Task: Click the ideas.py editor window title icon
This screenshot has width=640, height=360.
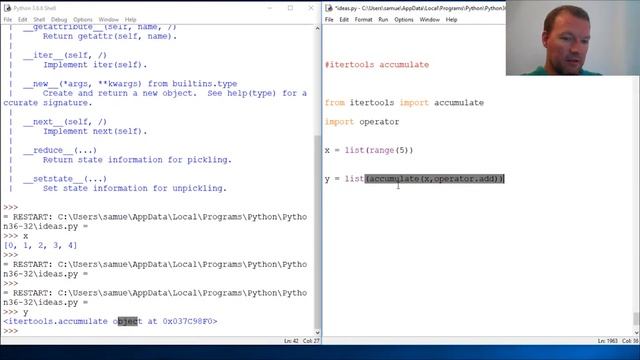Action: (x=329, y=8)
